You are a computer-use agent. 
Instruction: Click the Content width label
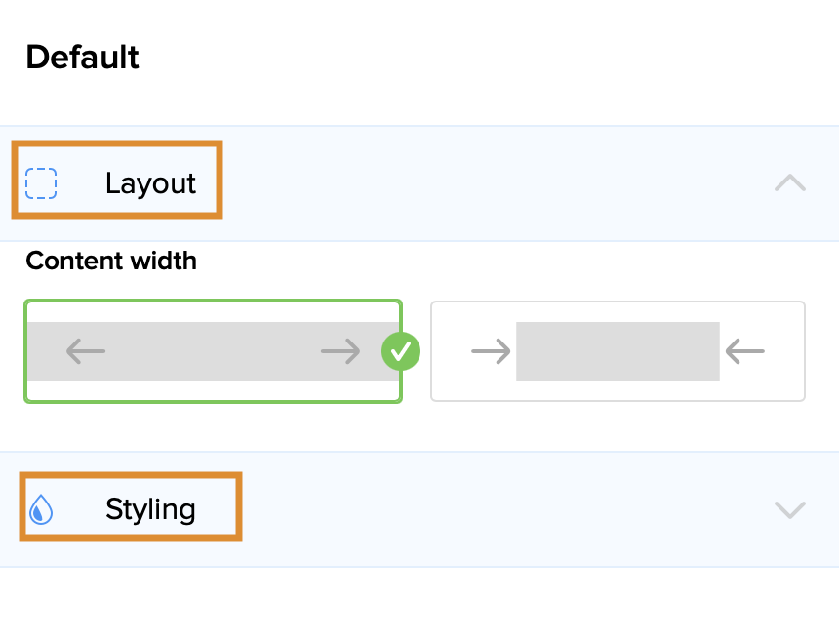pyautogui.click(x=111, y=262)
